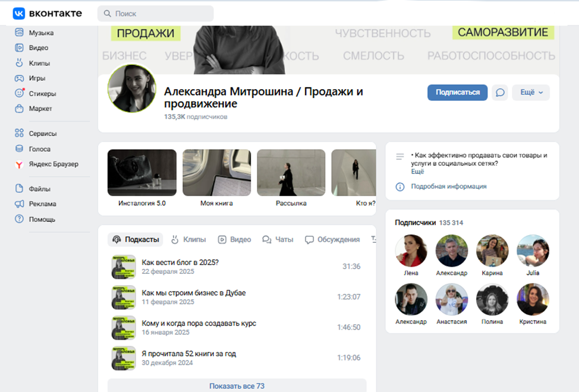Open the Голоса coins icon
Viewport: 579px width, 392px height.
pyautogui.click(x=19, y=148)
